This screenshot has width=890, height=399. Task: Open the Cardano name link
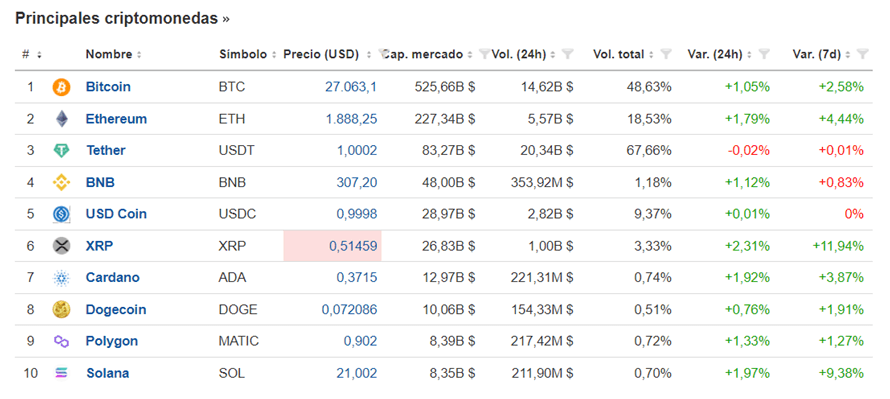(x=112, y=278)
